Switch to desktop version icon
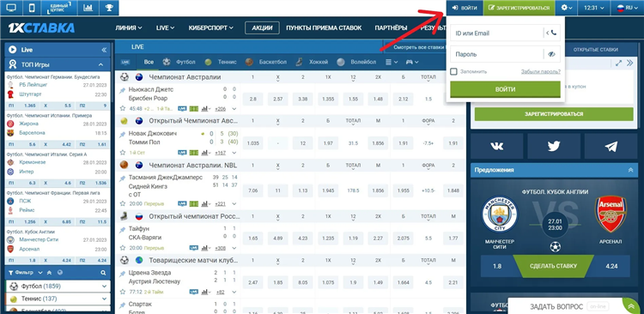The height and width of the screenshot is (314, 644). coord(12,8)
